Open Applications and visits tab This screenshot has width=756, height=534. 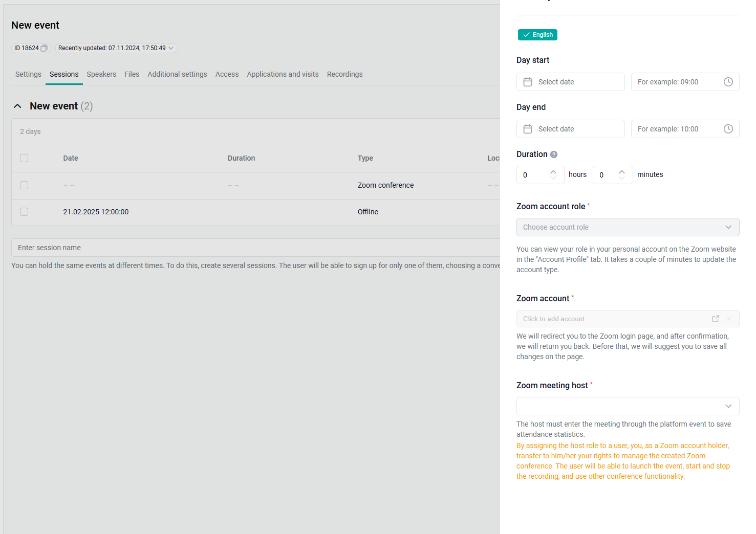283,74
